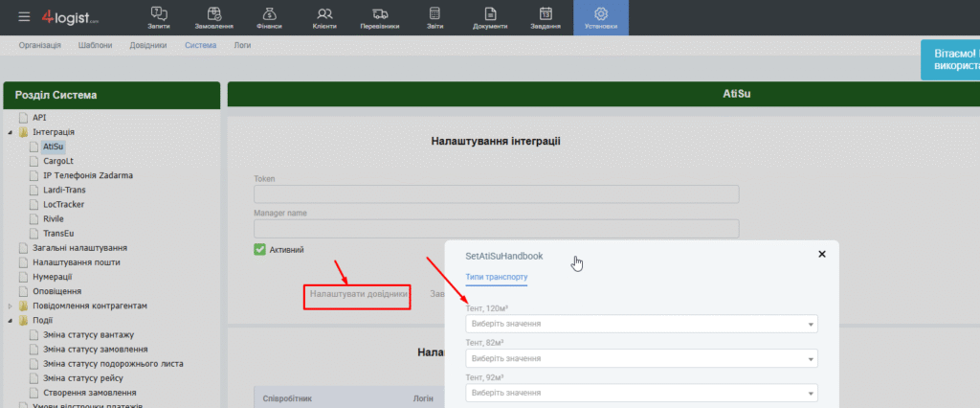The image size is (980, 408).
Task: Toggle the Активний checkbox
Action: [260, 250]
